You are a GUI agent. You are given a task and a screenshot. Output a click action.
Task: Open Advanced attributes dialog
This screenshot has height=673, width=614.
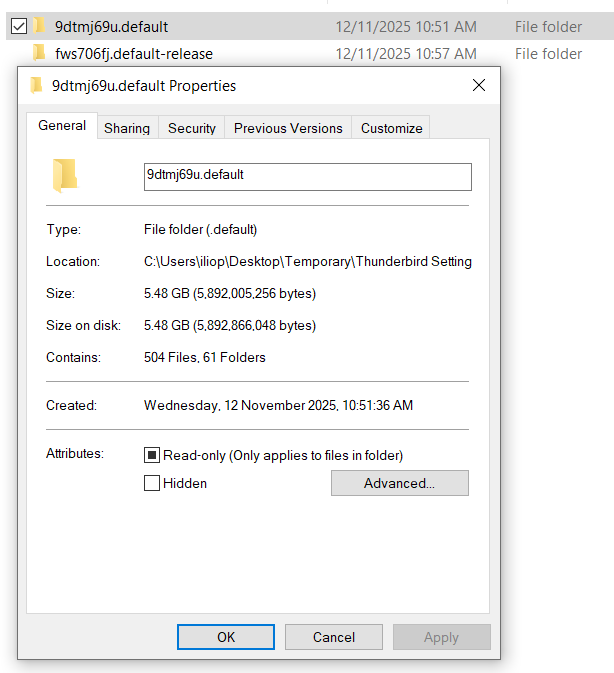(400, 483)
